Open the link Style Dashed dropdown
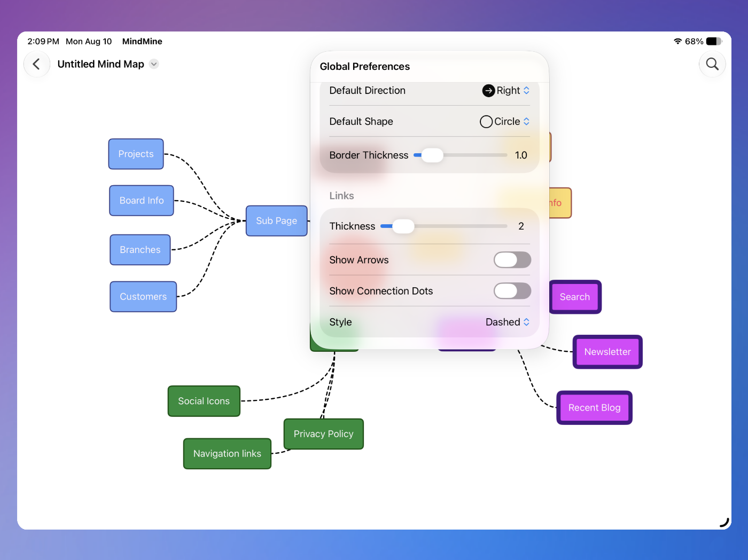748x560 pixels. pyautogui.click(x=508, y=322)
